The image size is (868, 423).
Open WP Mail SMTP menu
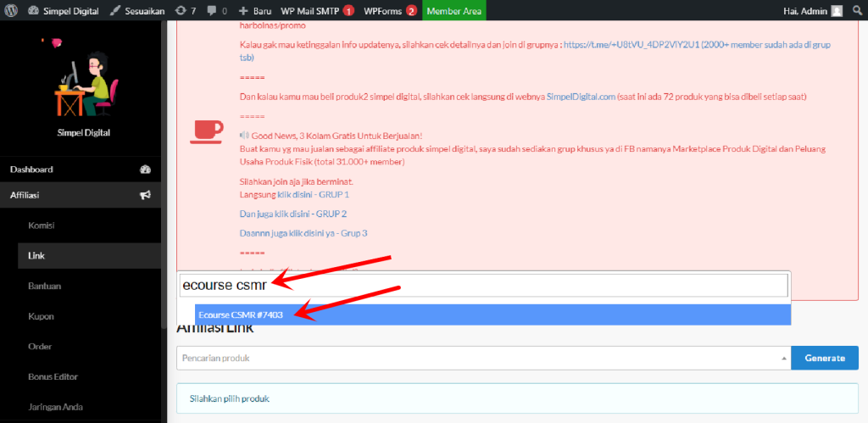click(x=310, y=10)
